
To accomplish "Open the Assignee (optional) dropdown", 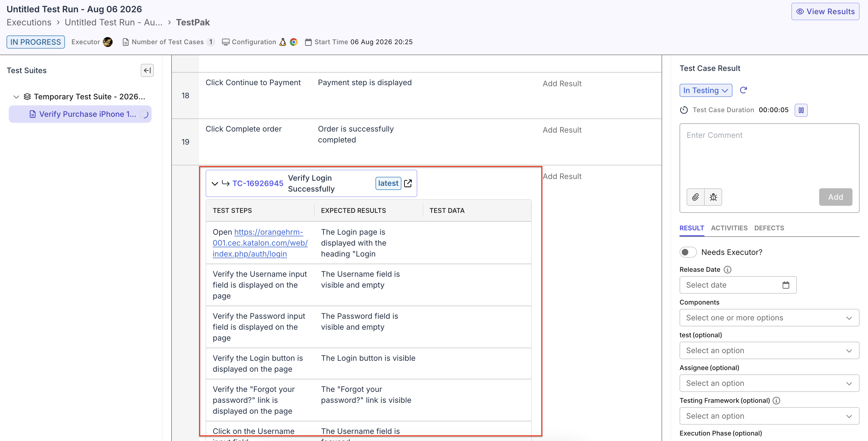I will [x=769, y=383].
